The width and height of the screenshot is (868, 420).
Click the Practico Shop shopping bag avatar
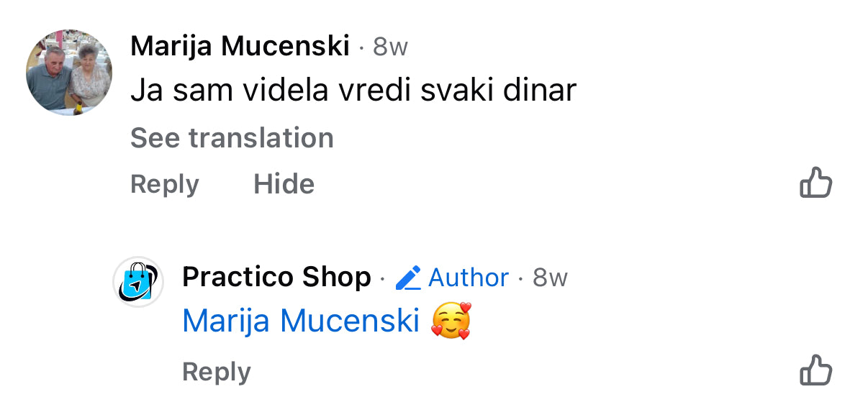point(138,281)
